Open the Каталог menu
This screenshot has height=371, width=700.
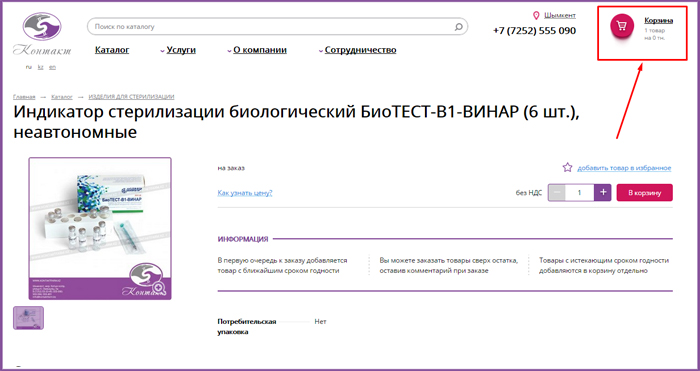(112, 50)
